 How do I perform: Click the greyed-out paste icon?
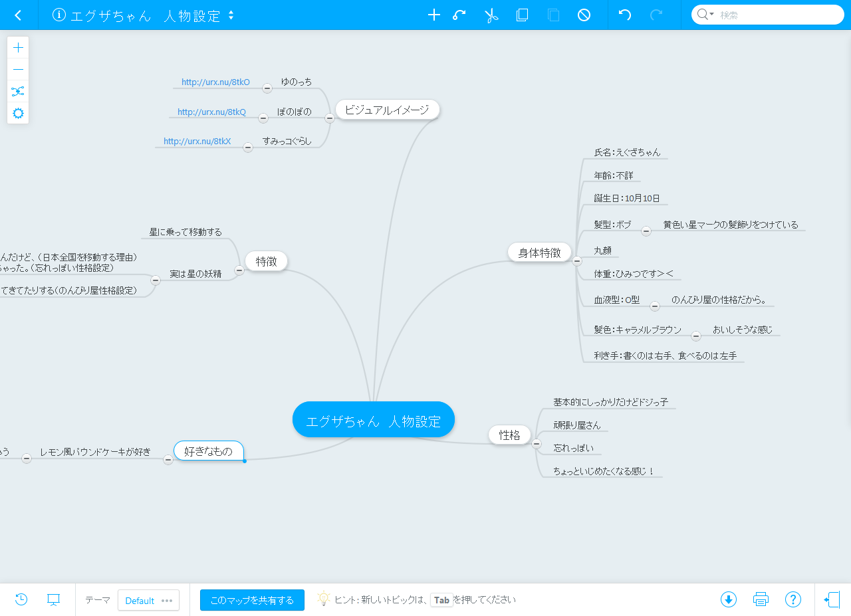coord(554,15)
